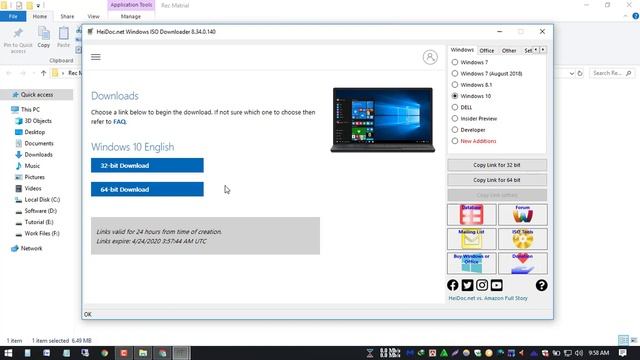
Task: Select the Windows 10 radio button
Action: click(x=455, y=96)
